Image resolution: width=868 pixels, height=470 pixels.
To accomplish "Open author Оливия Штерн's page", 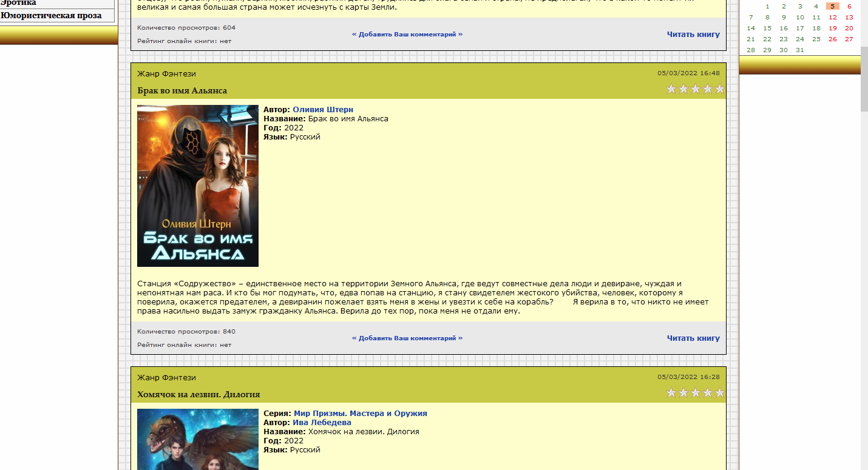I will (x=323, y=110).
